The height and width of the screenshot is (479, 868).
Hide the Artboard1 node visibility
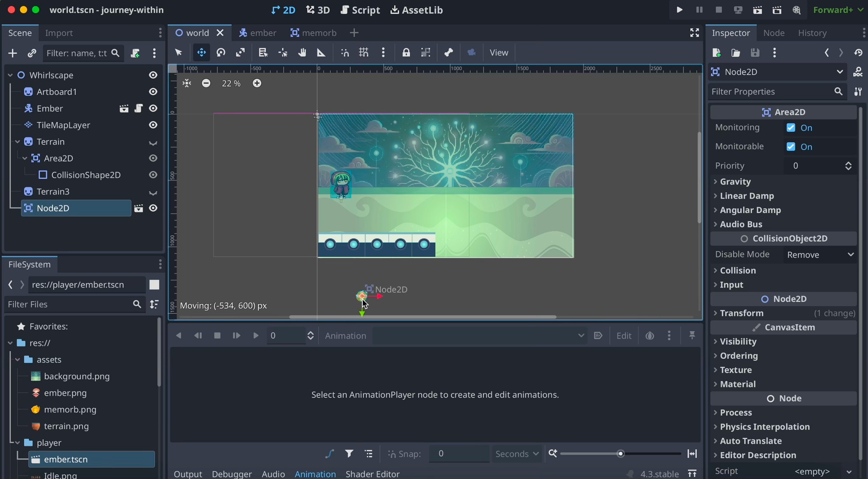coord(153,91)
